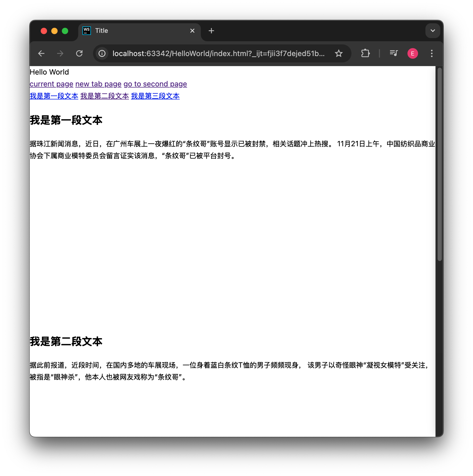This screenshot has height=476, width=473.
Task: Click the 'new tab page' link
Action: tap(98, 84)
